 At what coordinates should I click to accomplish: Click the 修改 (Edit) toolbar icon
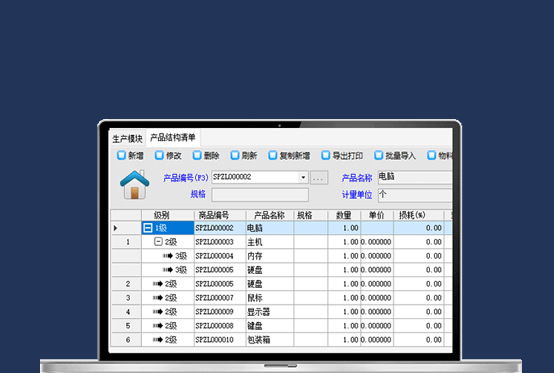pyautogui.click(x=159, y=155)
